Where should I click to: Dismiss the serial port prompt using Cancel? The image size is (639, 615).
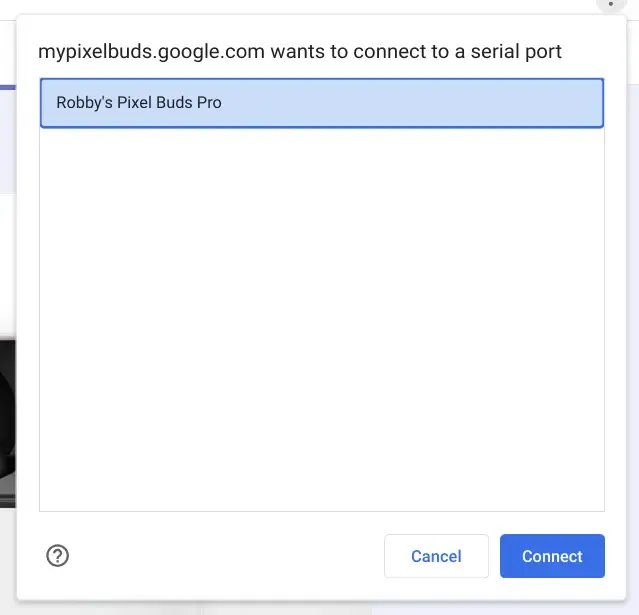point(436,556)
